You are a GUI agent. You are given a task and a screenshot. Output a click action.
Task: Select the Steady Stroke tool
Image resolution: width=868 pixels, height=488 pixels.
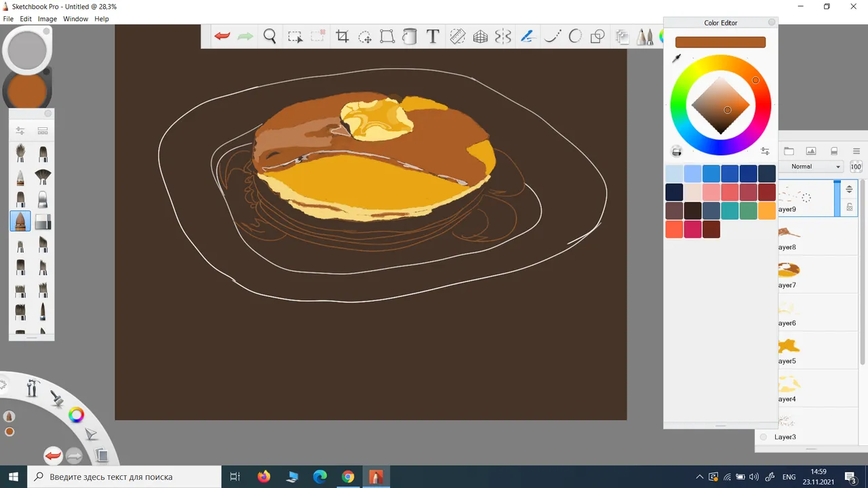click(x=528, y=37)
